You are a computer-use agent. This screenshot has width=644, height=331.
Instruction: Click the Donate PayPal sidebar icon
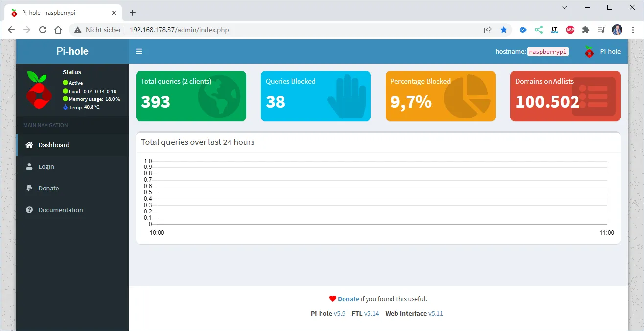pos(29,188)
